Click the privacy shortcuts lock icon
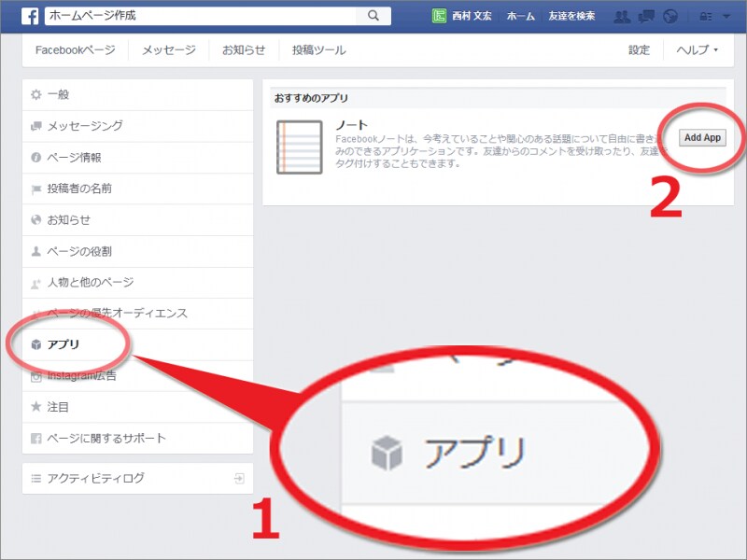 [706, 16]
